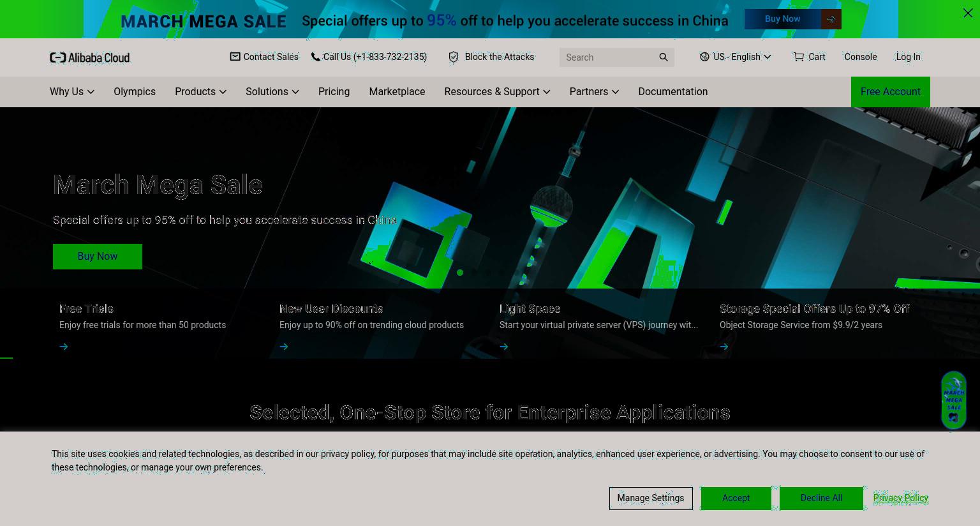Click Storage Special Offers Up to 97% Off
The image size is (980, 526).
(x=815, y=309)
